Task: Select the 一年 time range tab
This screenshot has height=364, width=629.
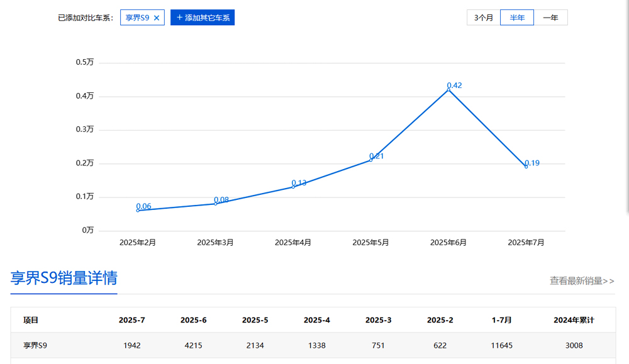Action: (x=551, y=18)
